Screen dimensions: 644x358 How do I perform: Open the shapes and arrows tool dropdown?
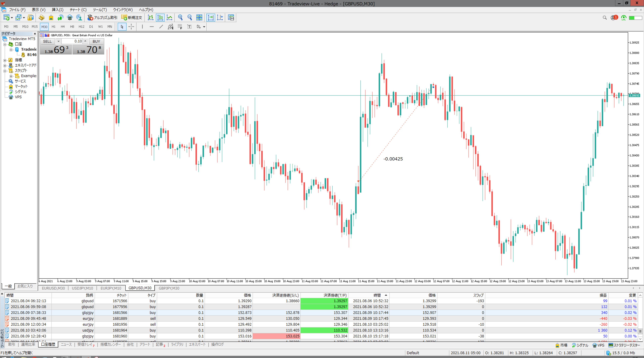point(204,27)
